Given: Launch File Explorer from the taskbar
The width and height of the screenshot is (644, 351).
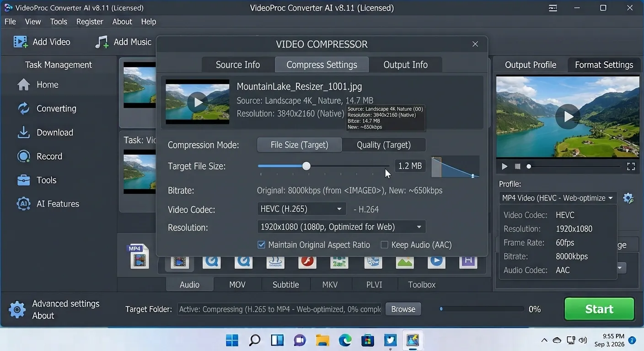Looking at the screenshot, I should (322, 340).
